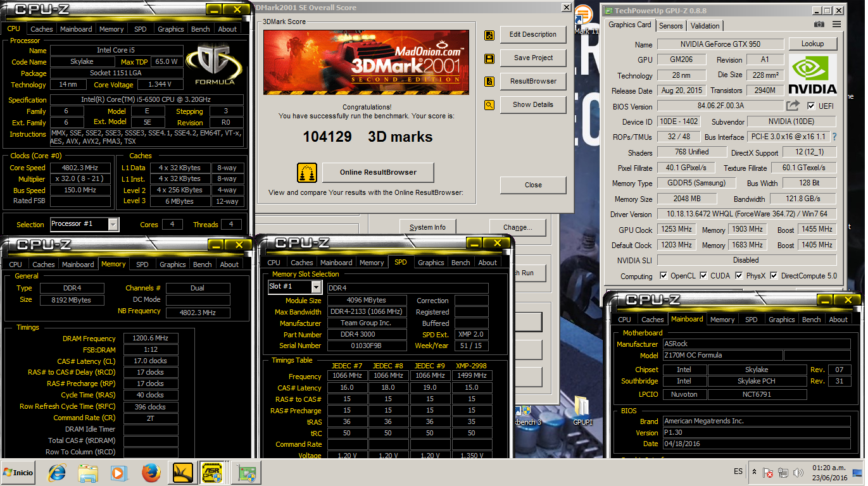Take a GPU-Z screenshot with camera icon
Screen dimensions: 868x486
819,25
